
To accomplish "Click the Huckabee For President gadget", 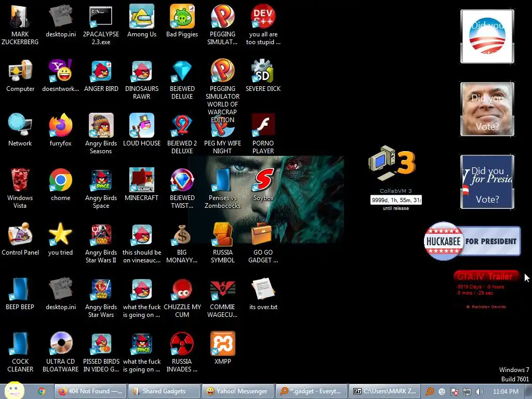I will coord(472,241).
